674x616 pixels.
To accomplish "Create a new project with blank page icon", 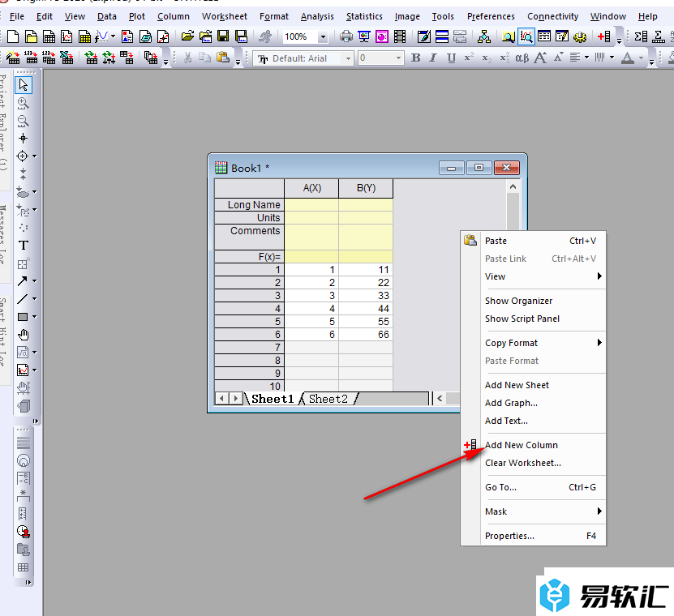I will click(13, 36).
